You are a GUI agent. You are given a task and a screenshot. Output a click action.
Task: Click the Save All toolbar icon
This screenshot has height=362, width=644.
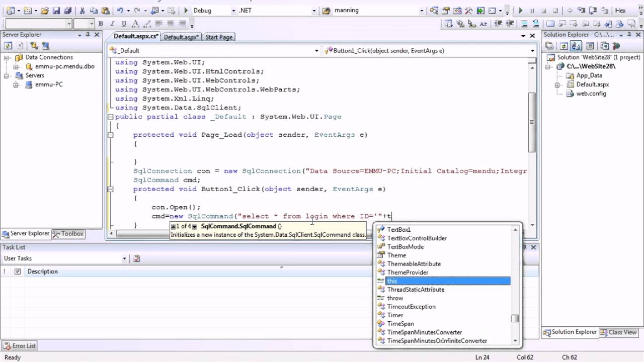point(67,11)
